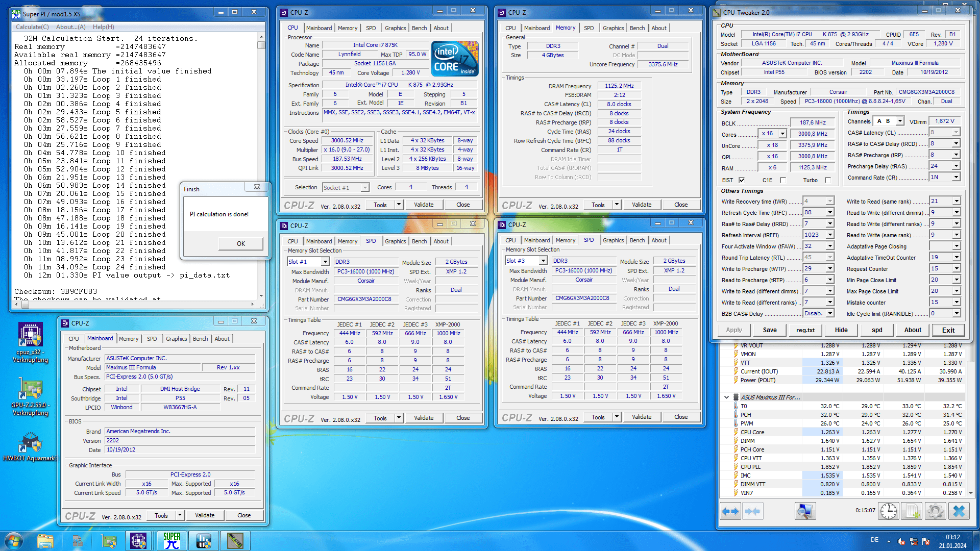This screenshot has width=980, height=551.
Task: Open Windows Start menu orb
Action: point(14,541)
